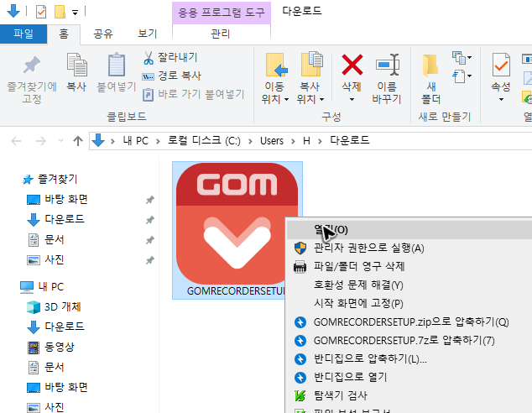Select 동영상 under 내 PC
The width and height of the screenshot is (532, 413).
click(60, 347)
